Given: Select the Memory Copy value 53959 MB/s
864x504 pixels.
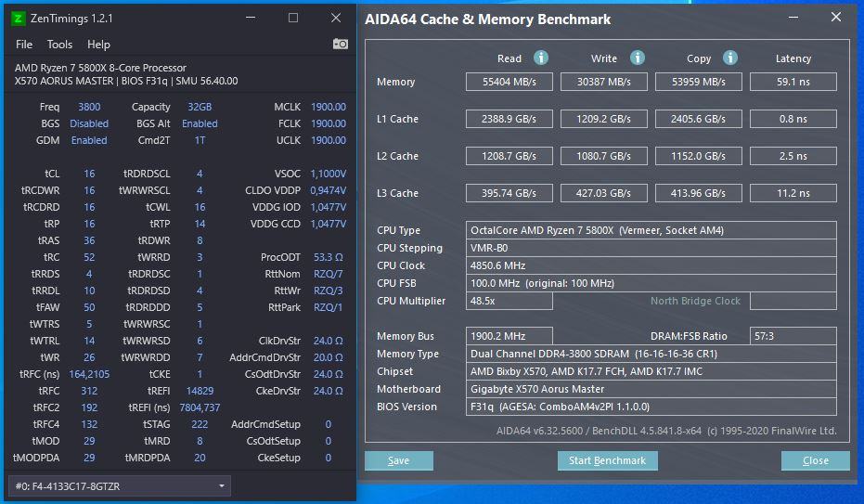Looking at the screenshot, I should coord(699,82).
